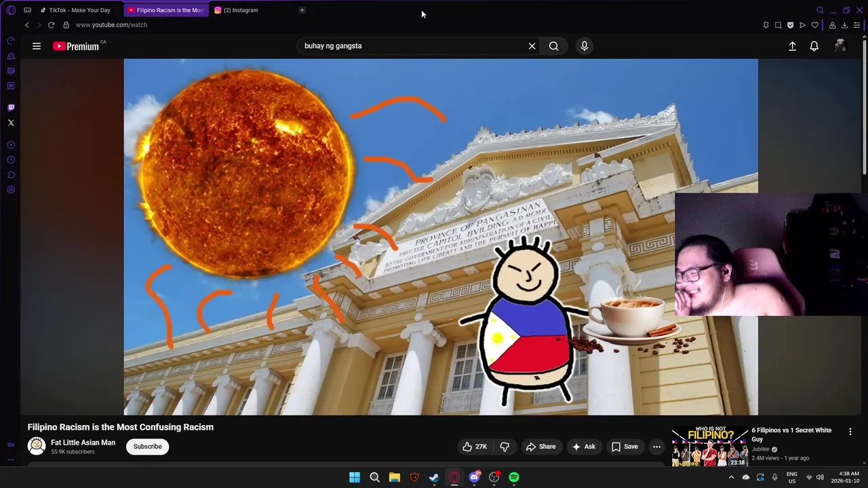Open Fat Little Asian Man channel name

83,443
